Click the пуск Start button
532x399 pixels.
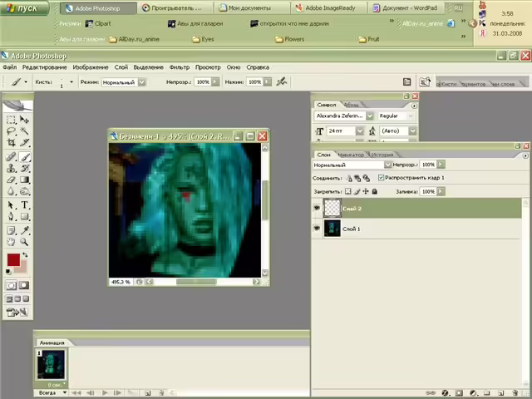[24, 7]
